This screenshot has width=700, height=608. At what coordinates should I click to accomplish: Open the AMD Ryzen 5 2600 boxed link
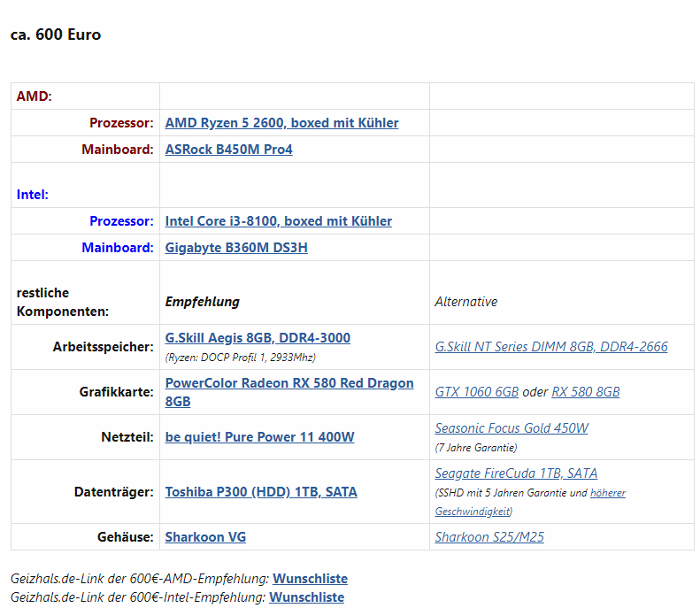[281, 123]
